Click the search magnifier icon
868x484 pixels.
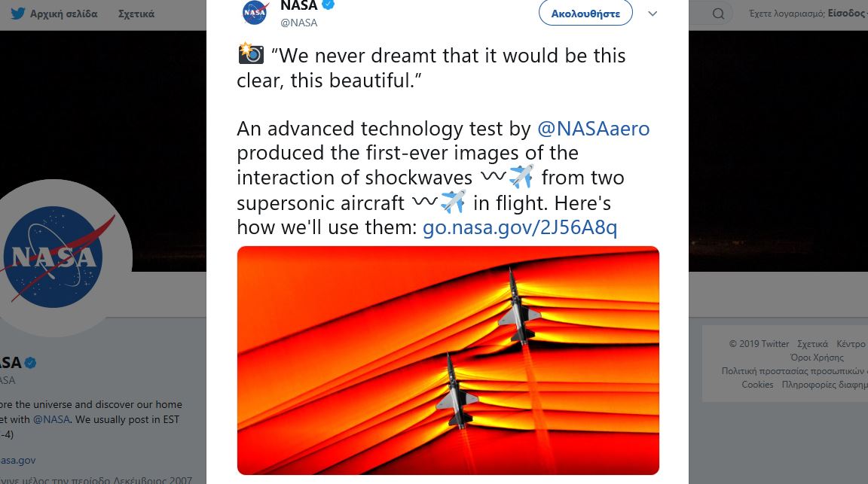click(717, 13)
